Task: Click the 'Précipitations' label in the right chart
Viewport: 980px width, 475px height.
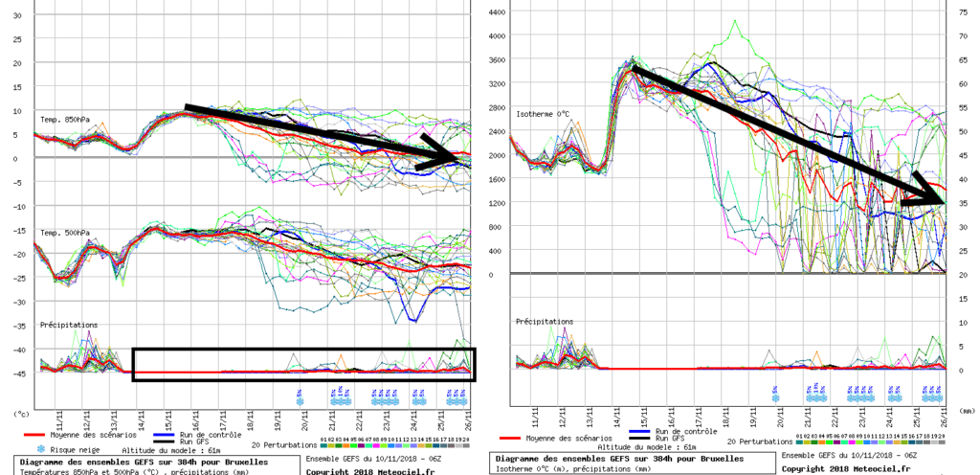Action: pos(546,323)
